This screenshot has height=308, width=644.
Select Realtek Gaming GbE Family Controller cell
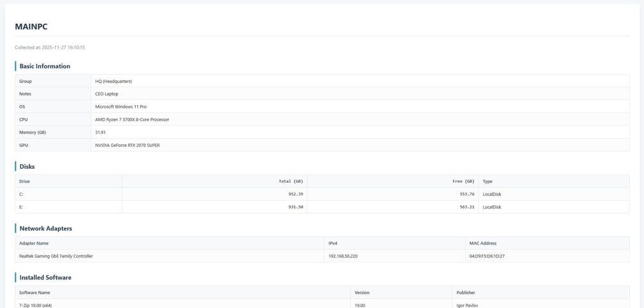point(170,256)
